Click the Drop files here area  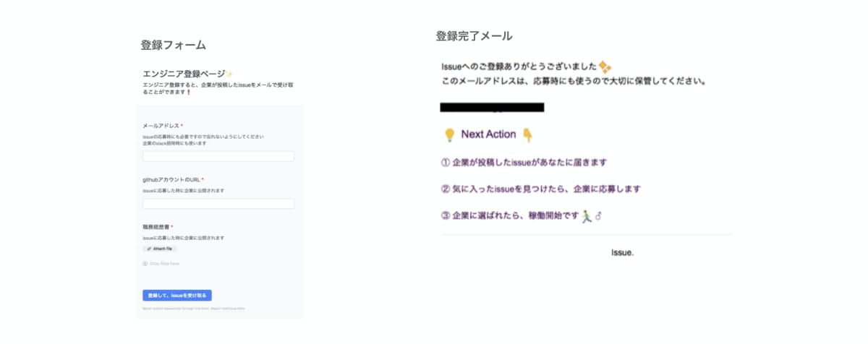161,264
